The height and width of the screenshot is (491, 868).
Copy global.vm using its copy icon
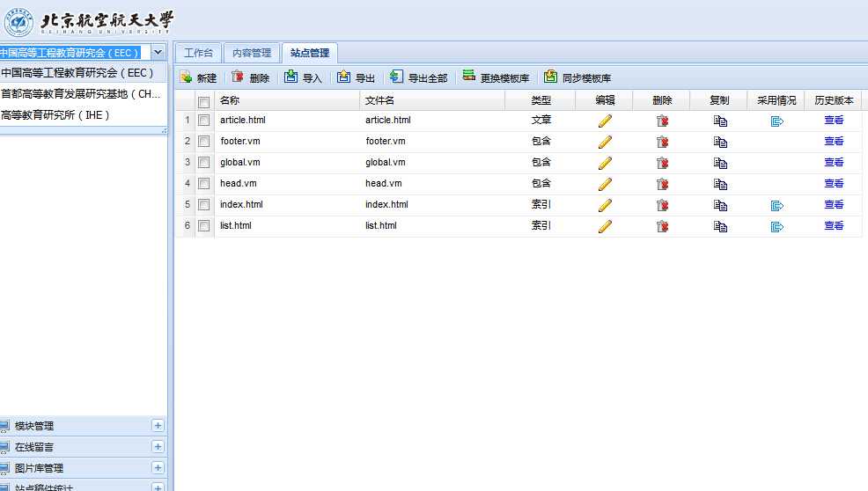pos(719,163)
